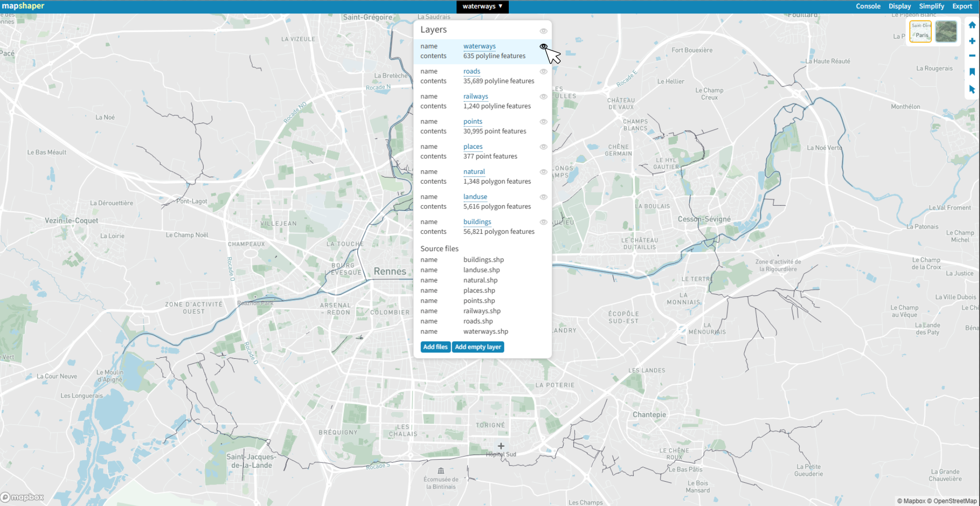
Task: Switch to the satellite basemap thumbnail
Action: 946,32
